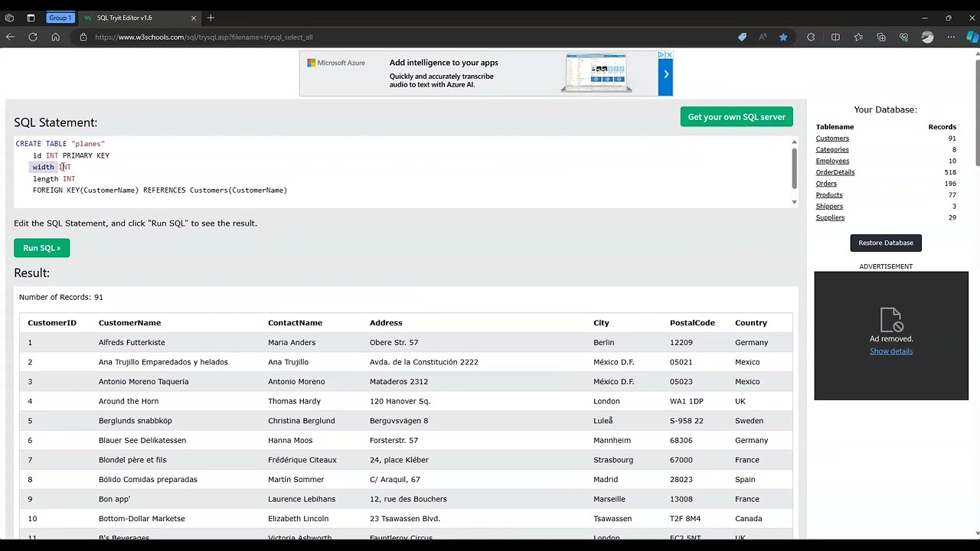Select the Christina Berglund cell
980x551 pixels.
point(302,421)
